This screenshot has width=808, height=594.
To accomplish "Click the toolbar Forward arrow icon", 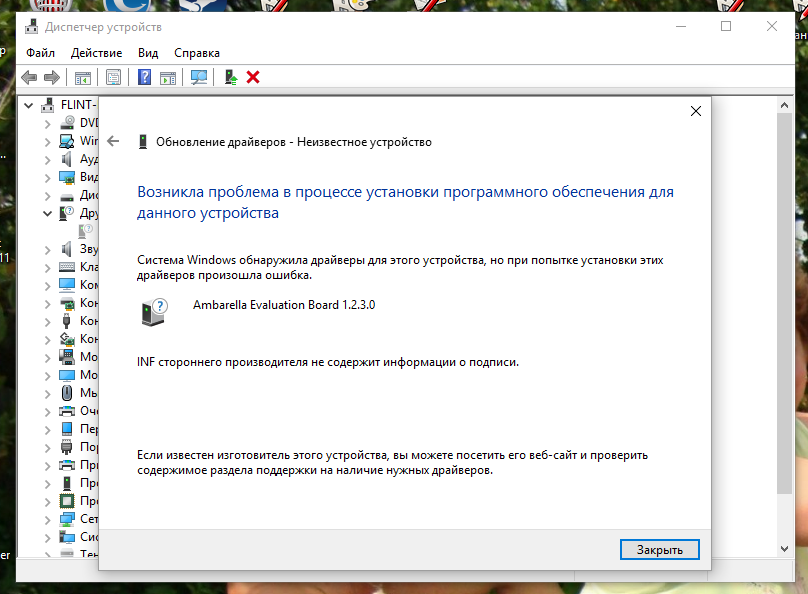I will pos(51,77).
